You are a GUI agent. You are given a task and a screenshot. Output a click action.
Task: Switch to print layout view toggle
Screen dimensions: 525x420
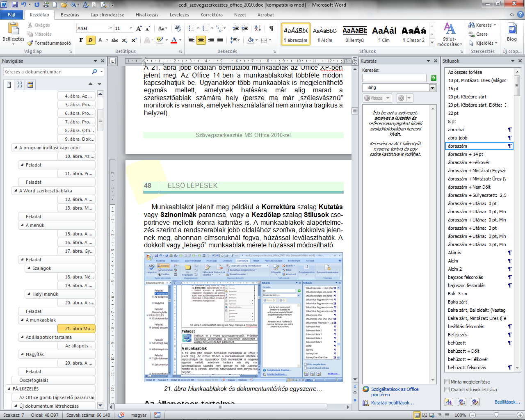tap(417, 415)
